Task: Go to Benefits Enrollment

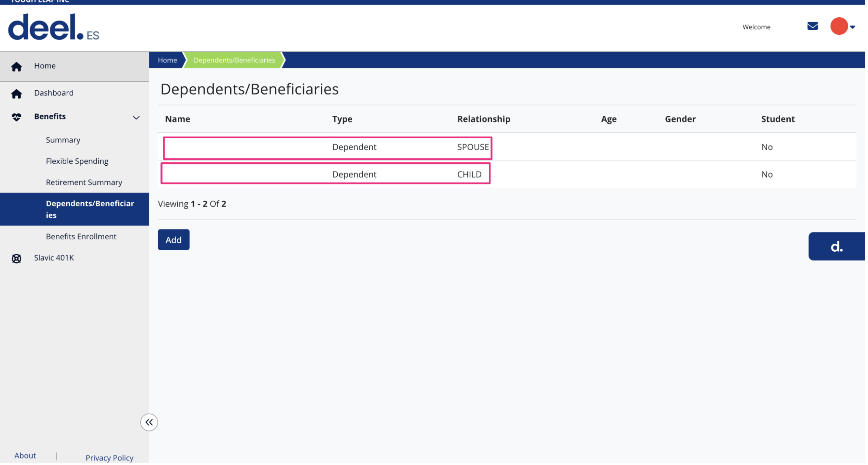Action: 81,236
